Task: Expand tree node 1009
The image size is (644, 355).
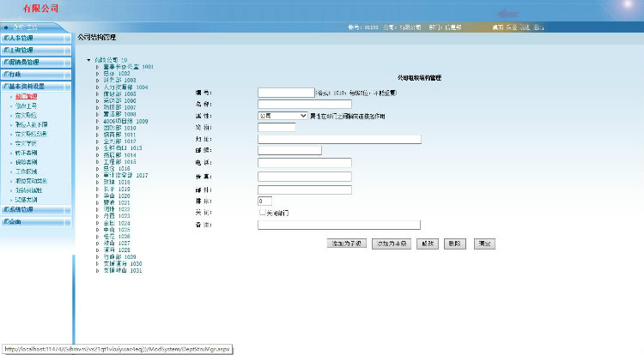Action: click(97, 121)
